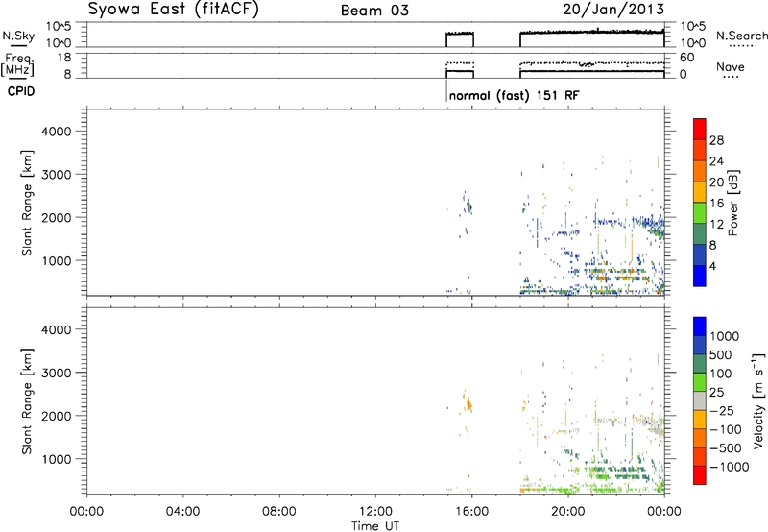This screenshot has height=532, width=768.
Task: Select the "Freq. [MHz]" axis label
Action: [18, 64]
